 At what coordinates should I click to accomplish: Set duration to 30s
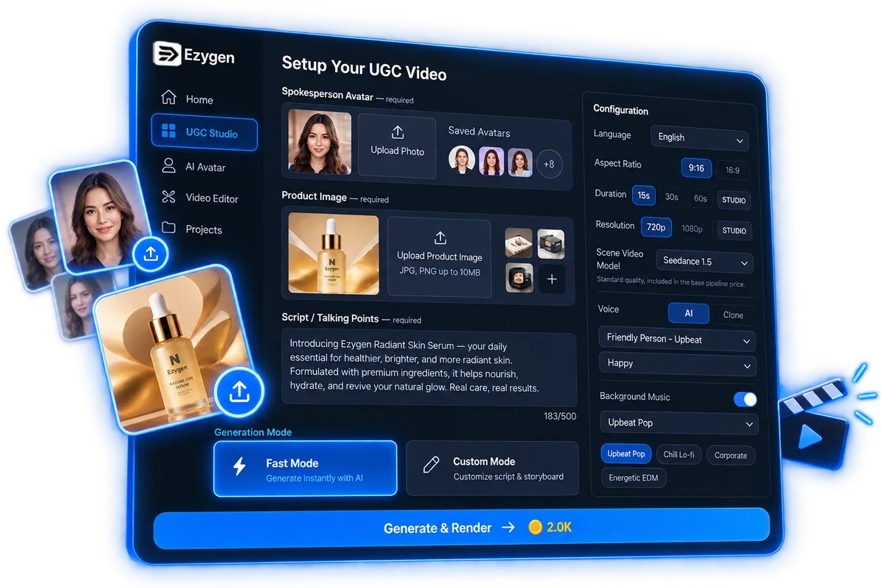672,197
